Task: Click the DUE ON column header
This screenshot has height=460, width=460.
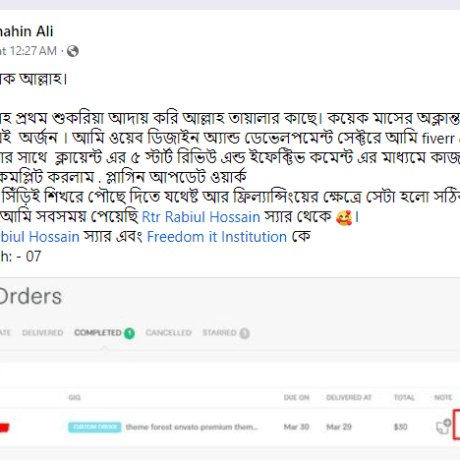Action: [x=296, y=397]
